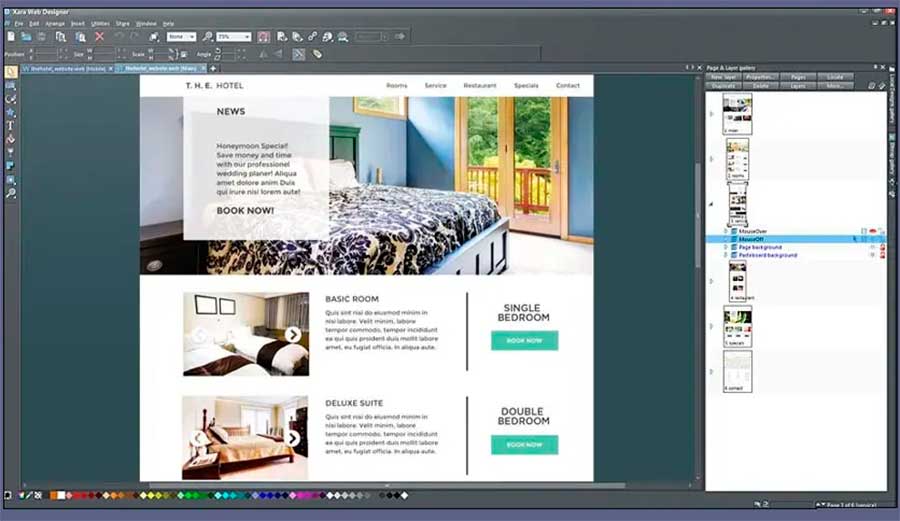Select the Transparency tool in left toolbar

[11, 152]
